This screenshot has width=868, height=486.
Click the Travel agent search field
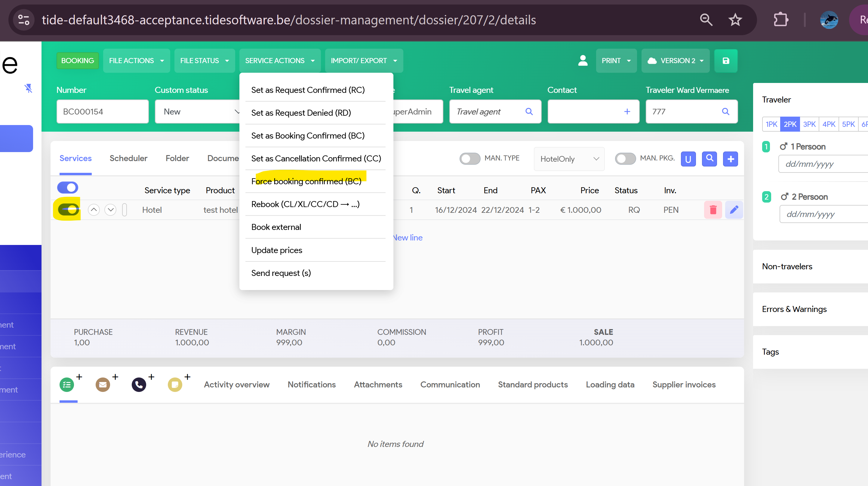click(488, 112)
